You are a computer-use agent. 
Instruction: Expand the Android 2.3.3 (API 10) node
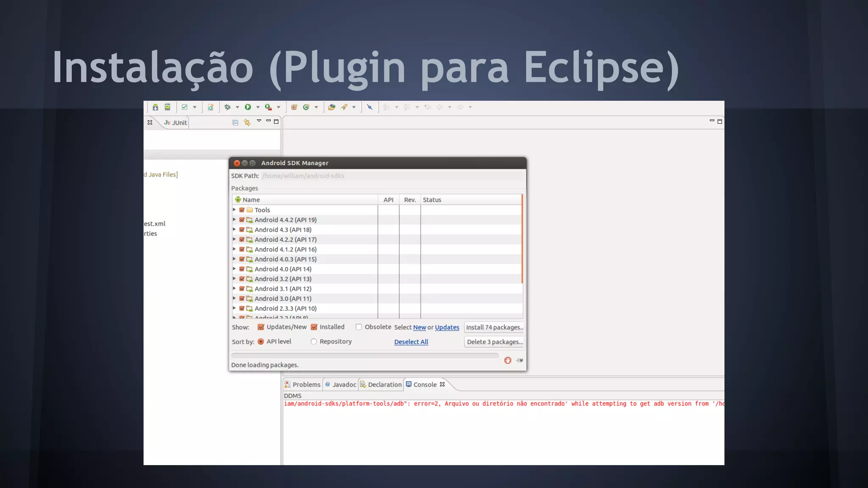234,308
